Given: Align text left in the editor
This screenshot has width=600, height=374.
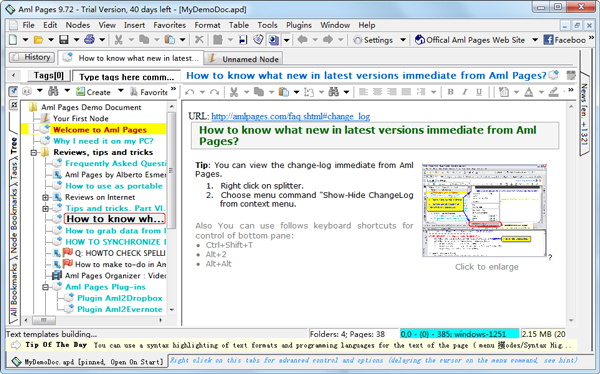Looking at the screenshot, I should click(x=364, y=92).
